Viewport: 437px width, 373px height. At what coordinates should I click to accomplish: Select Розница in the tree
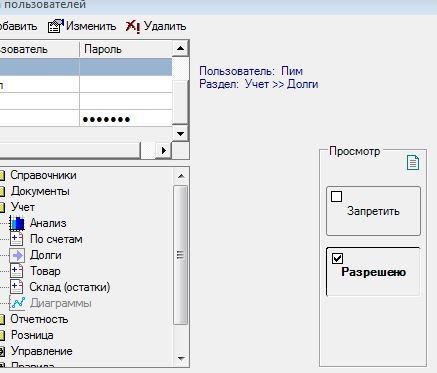click(32, 335)
